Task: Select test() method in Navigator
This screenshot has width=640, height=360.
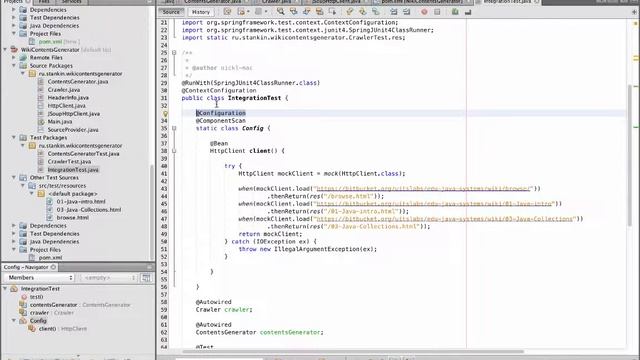Action: tap(36, 297)
